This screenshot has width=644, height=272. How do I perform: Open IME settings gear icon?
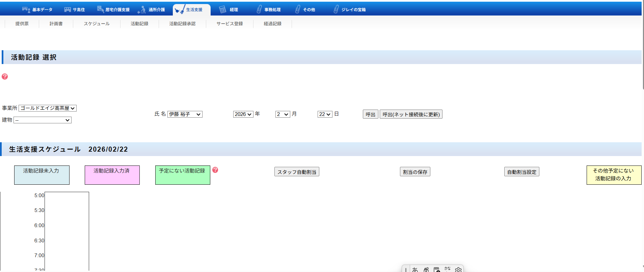(x=458, y=269)
